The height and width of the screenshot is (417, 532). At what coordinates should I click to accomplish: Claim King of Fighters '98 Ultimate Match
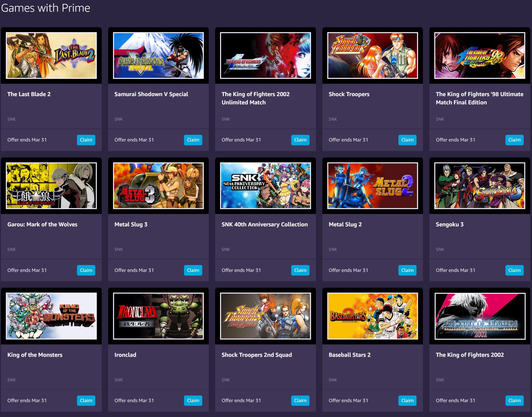point(514,140)
